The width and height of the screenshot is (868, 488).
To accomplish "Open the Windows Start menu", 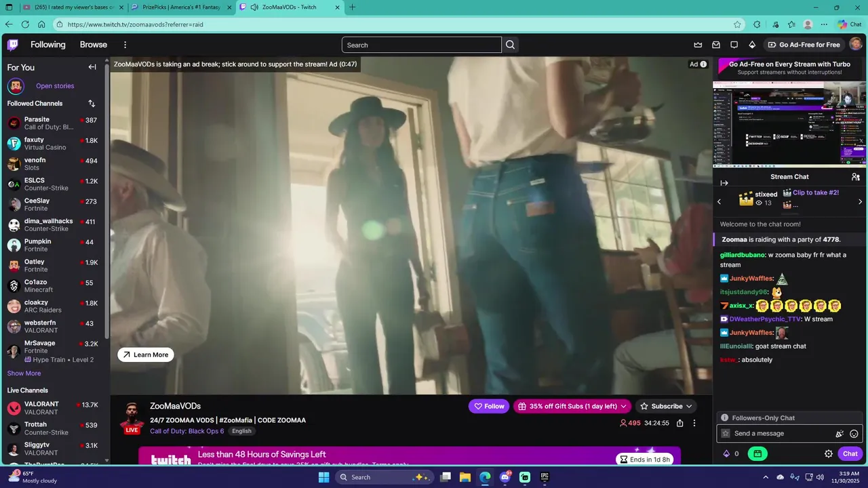I will pyautogui.click(x=323, y=477).
